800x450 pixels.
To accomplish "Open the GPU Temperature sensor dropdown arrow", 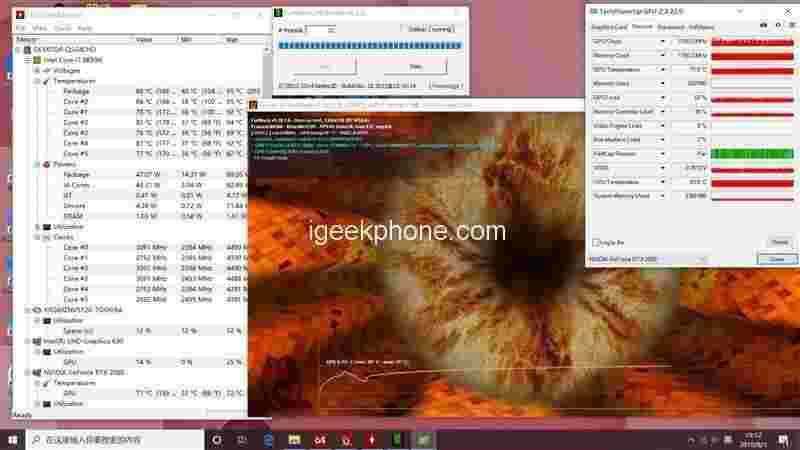I will tap(663, 70).
